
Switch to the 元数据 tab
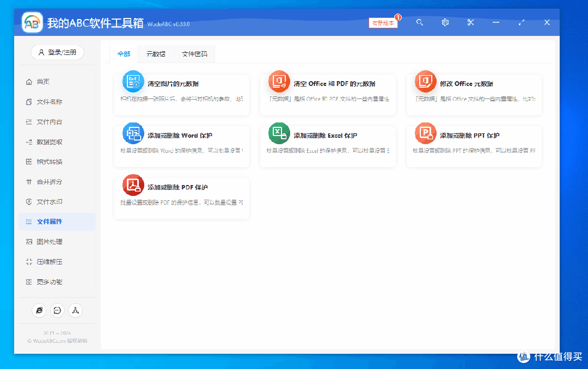(156, 54)
